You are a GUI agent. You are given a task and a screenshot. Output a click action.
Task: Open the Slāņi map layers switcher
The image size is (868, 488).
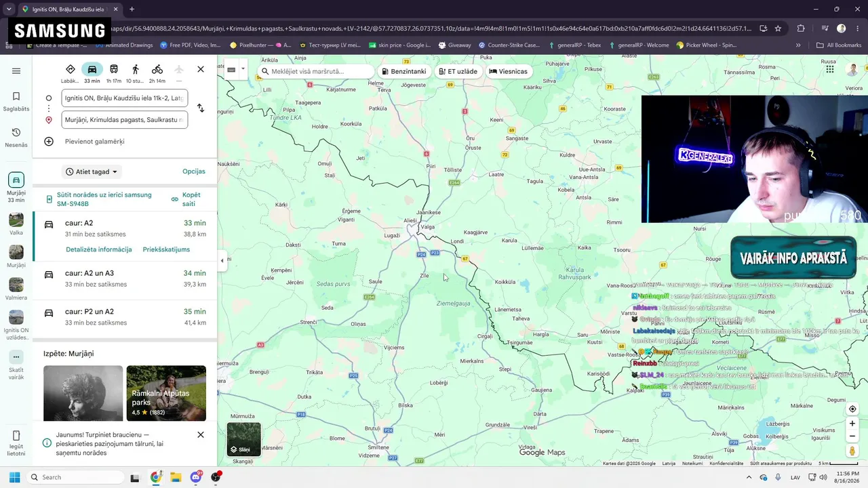coord(243,440)
